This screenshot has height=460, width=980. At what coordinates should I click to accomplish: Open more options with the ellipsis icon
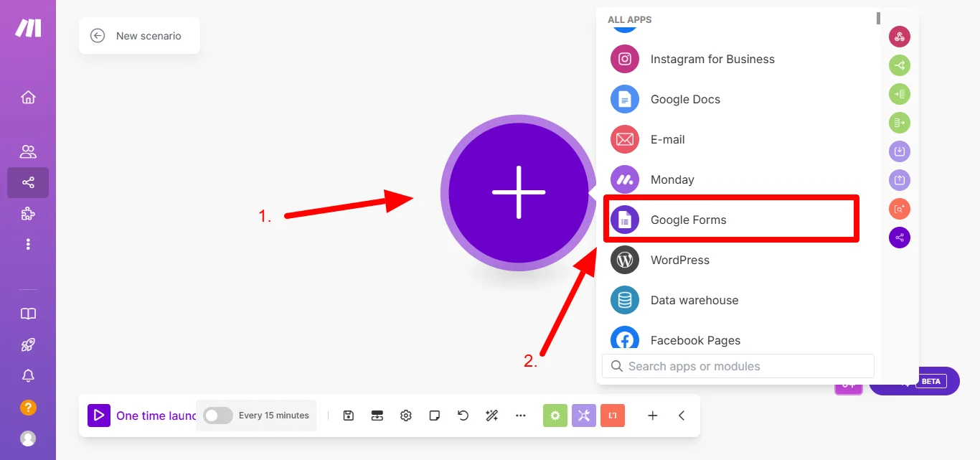click(520, 415)
